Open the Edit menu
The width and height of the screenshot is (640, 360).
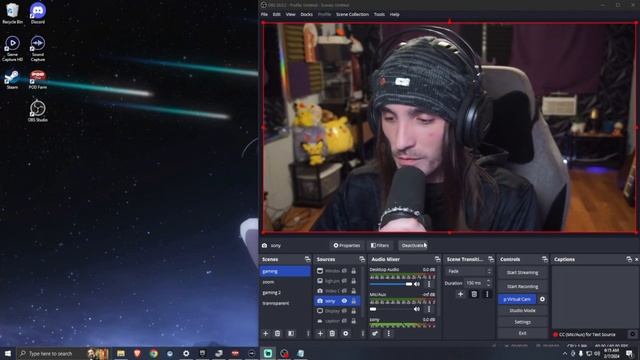(x=276, y=14)
